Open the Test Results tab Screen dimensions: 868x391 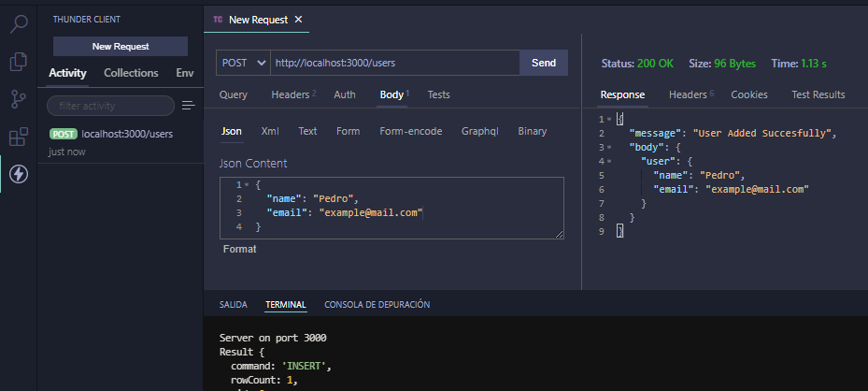818,94
